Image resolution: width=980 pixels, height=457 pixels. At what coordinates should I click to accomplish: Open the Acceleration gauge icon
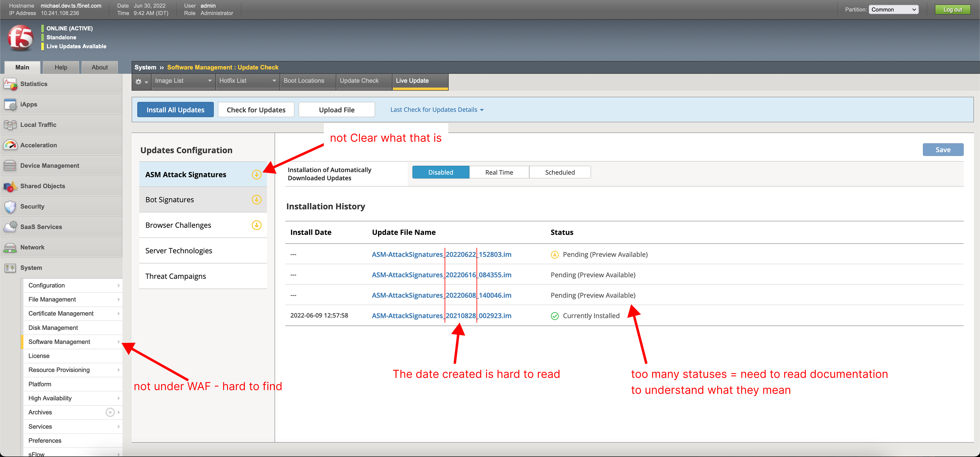(x=10, y=145)
